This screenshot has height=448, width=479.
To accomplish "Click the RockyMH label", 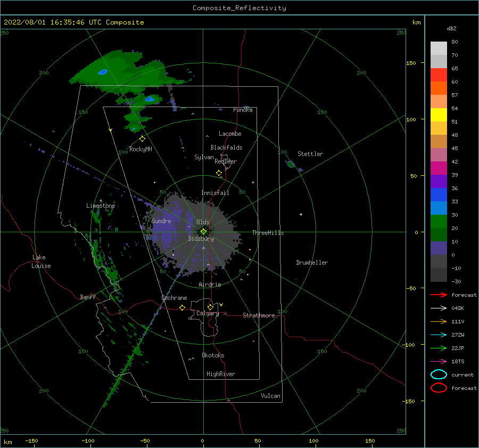I will click(141, 149).
